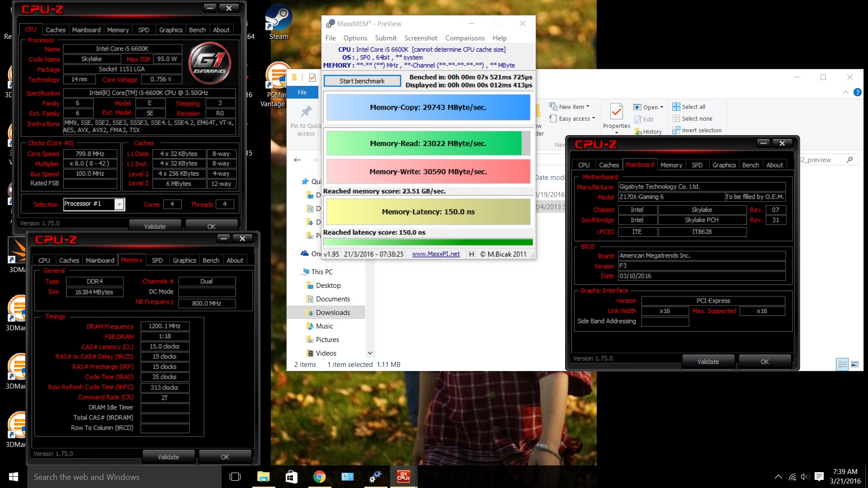Open File Explorer from taskbar
Screen dimensions: 868x488
[x=263, y=477]
